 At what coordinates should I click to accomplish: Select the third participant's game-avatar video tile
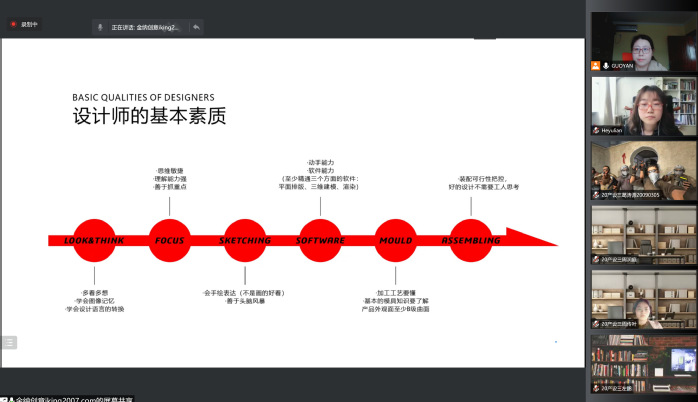[643, 170]
